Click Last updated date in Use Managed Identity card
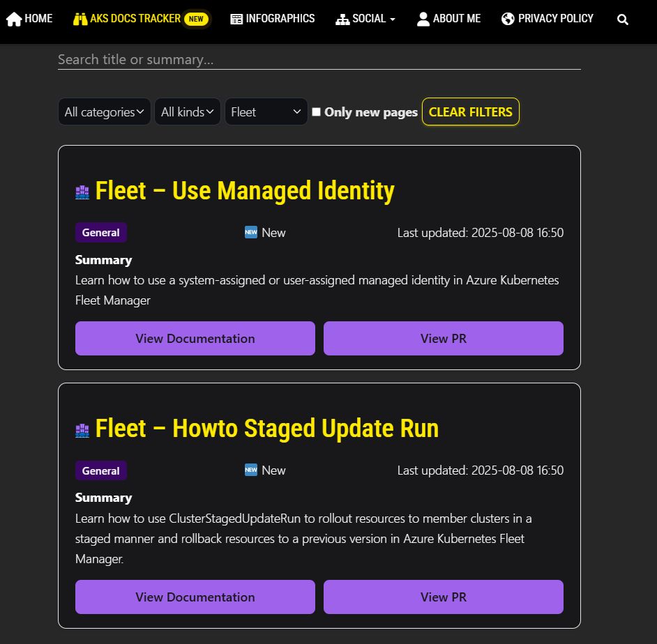657x644 pixels. (x=480, y=232)
